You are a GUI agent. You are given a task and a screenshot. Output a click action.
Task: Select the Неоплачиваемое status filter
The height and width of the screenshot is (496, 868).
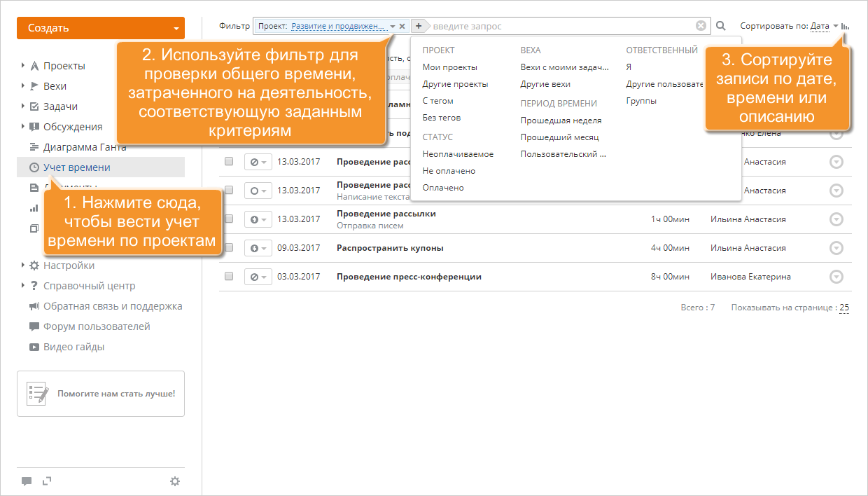click(x=458, y=154)
